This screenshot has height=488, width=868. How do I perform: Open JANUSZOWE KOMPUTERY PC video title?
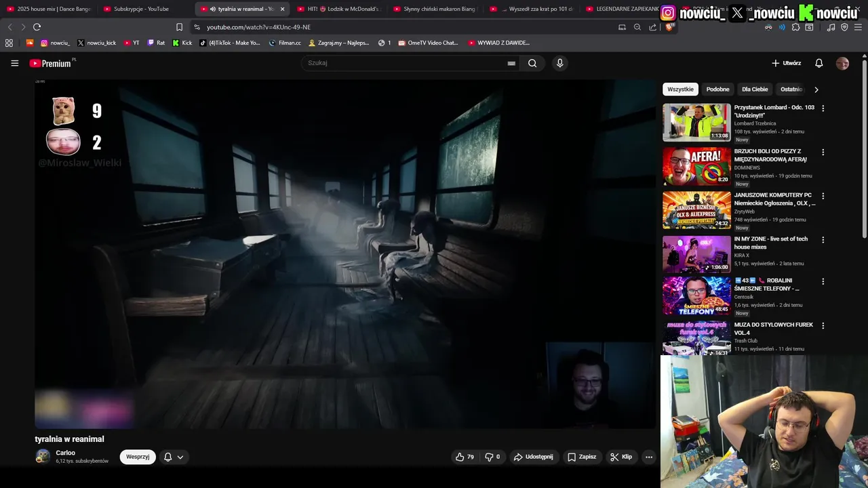[x=774, y=199]
